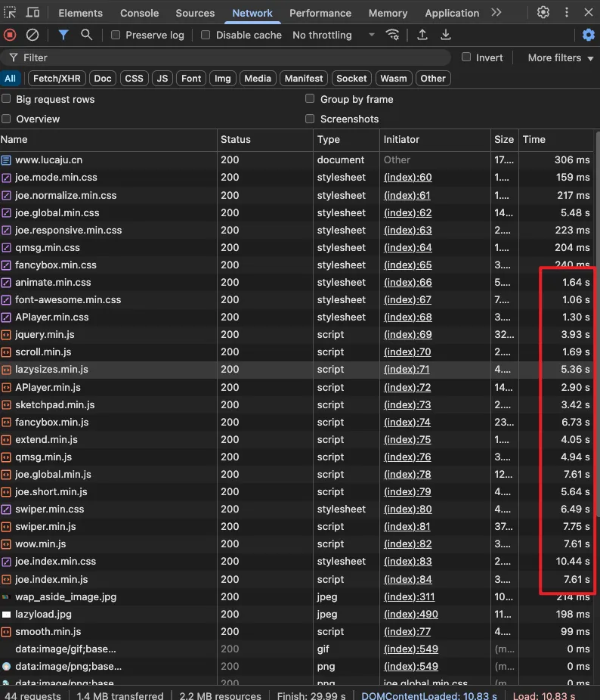The height and width of the screenshot is (700, 600).
Task: Click icon beside lazyload.jpg
Action: click(x=6, y=615)
